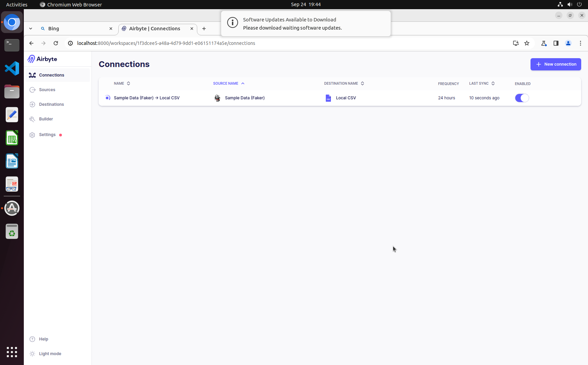Click the site information icon
This screenshot has height=365, width=588.
pyautogui.click(x=70, y=43)
